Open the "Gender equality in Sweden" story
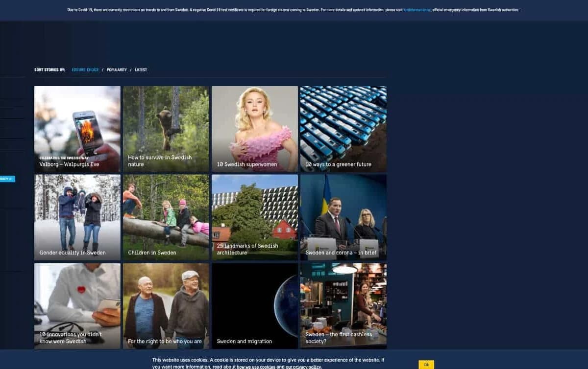 pos(77,217)
